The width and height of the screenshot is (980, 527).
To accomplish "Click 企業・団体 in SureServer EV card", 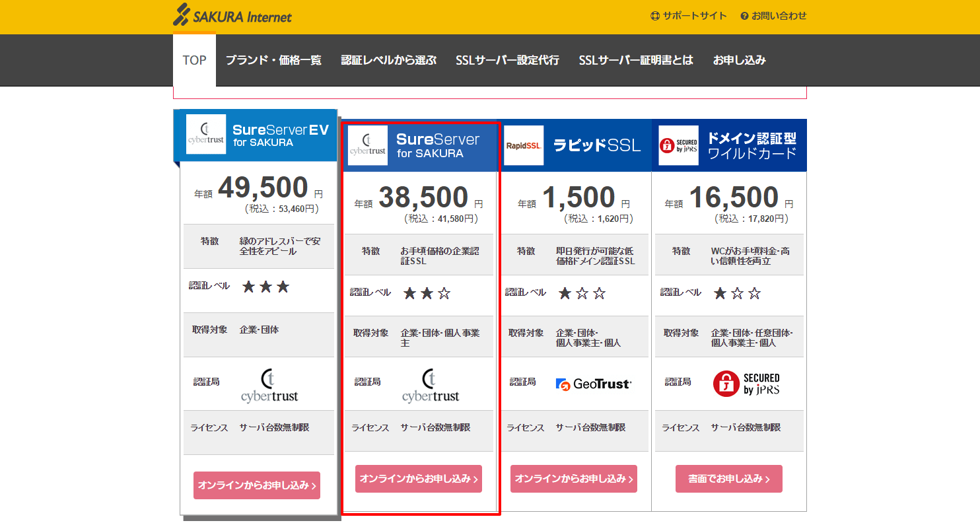I will [260, 330].
